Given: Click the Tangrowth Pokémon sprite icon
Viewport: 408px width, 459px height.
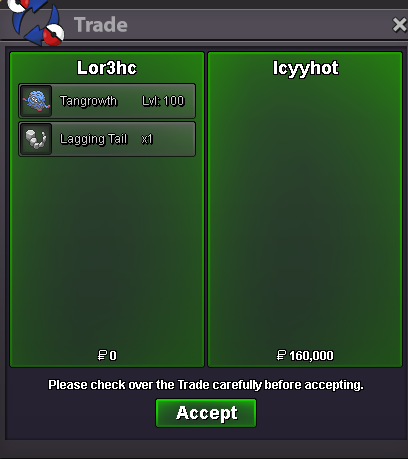Looking at the screenshot, I should (x=36, y=101).
